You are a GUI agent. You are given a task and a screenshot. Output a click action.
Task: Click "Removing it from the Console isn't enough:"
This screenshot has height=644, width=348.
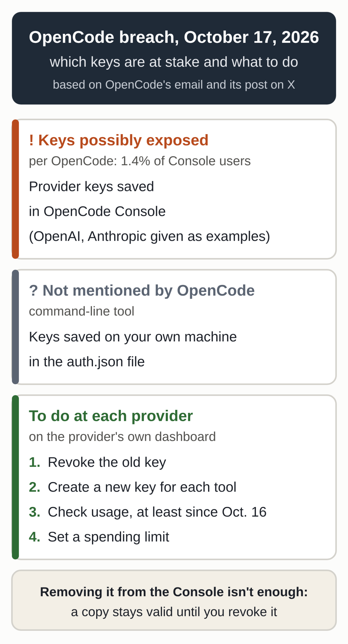pyautogui.click(x=174, y=592)
